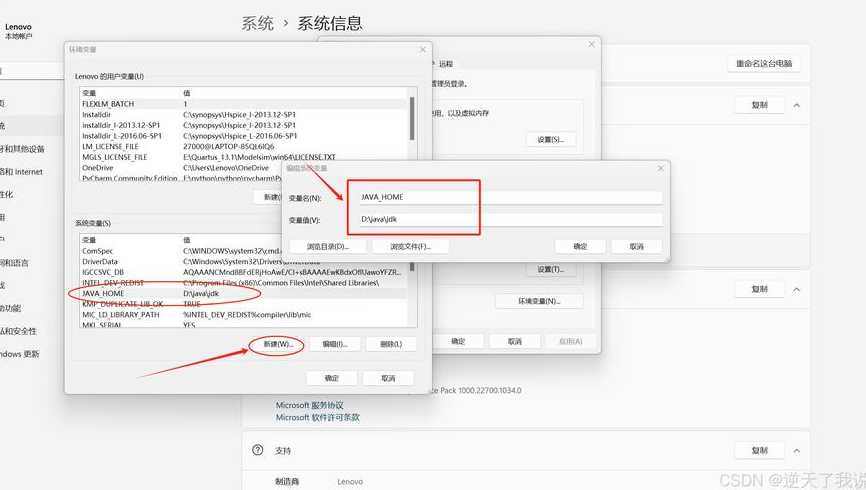Click the 重命名这台电脑 button
This screenshot has height=490, width=866.
(x=764, y=64)
